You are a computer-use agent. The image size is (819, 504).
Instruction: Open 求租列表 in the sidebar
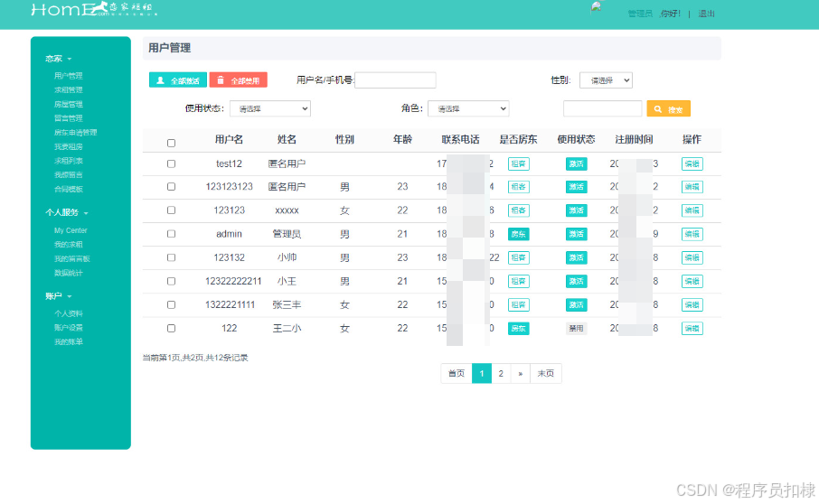tap(69, 161)
